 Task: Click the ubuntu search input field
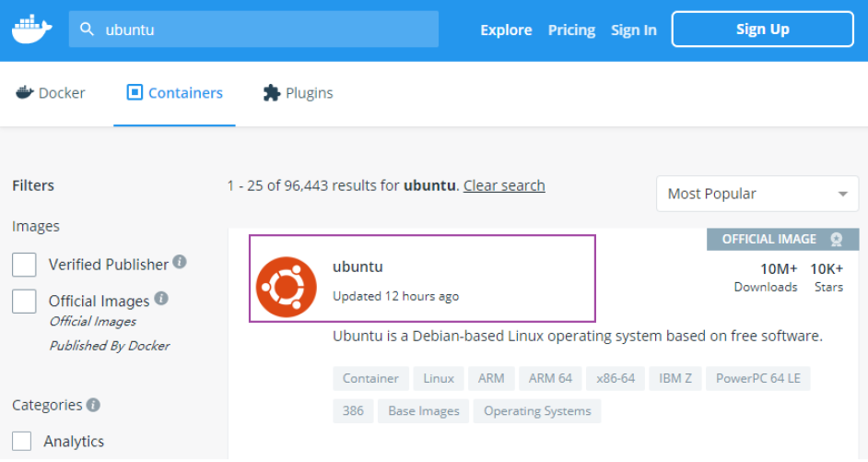pyautogui.click(x=253, y=30)
